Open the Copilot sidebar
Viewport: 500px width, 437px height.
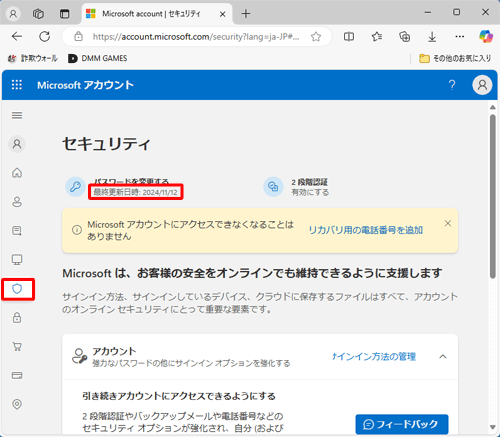pos(486,36)
